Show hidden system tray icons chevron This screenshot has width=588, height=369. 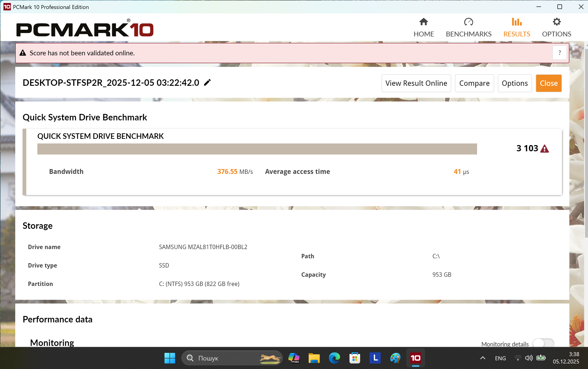coord(483,358)
